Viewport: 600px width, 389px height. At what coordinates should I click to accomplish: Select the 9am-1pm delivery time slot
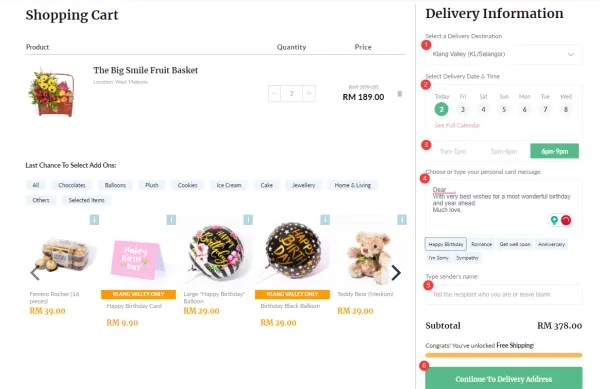[453, 151]
